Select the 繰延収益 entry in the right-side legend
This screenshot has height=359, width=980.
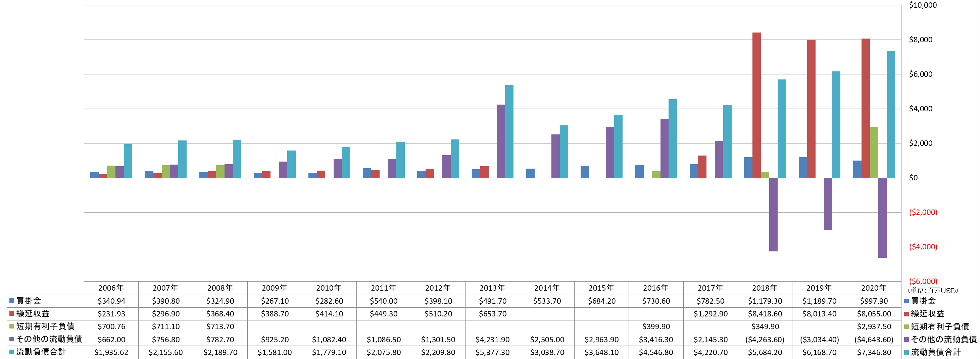tap(924, 313)
